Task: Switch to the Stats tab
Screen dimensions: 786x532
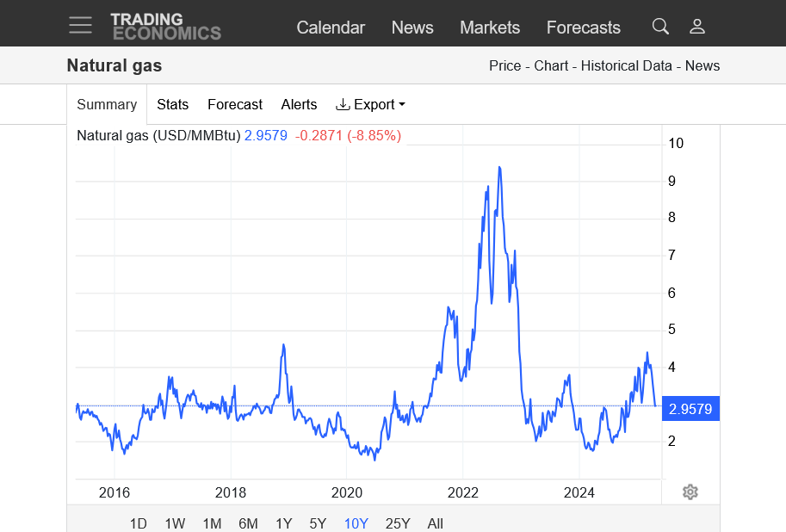Action: point(172,104)
